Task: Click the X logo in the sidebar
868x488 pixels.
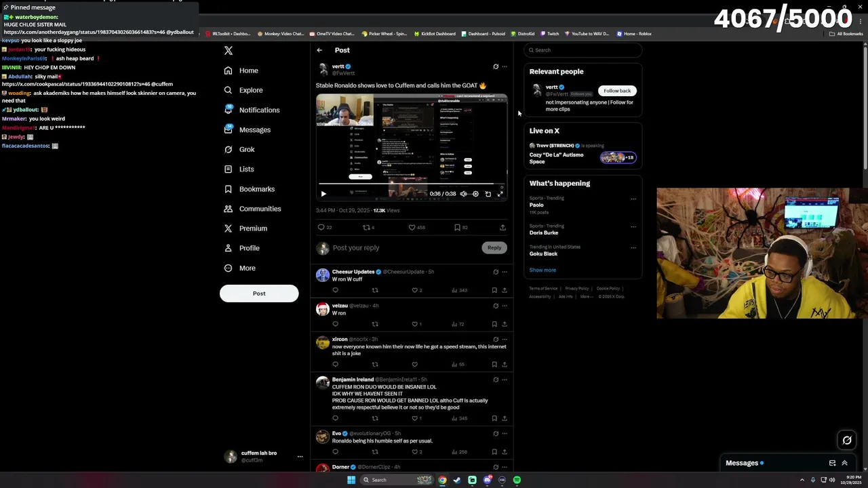Action: coord(229,51)
